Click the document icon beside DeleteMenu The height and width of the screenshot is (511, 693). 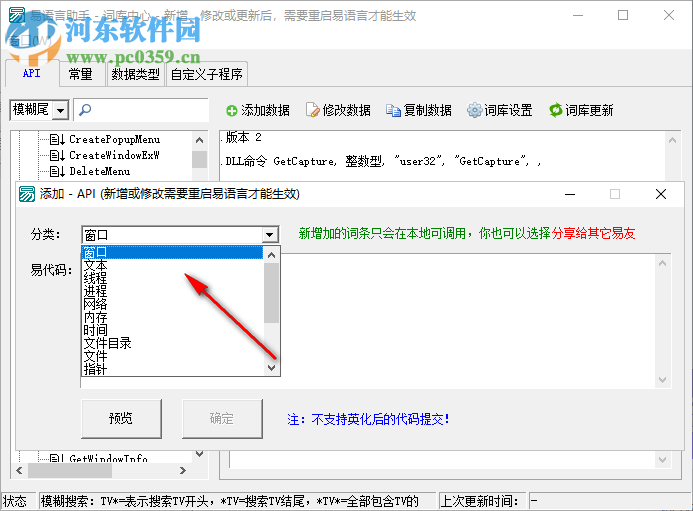(57, 172)
